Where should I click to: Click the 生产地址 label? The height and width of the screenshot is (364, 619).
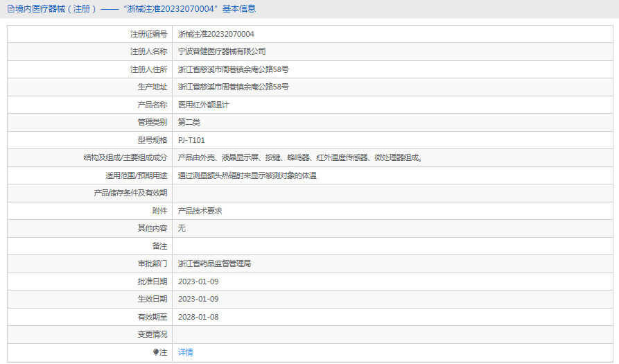click(x=152, y=87)
